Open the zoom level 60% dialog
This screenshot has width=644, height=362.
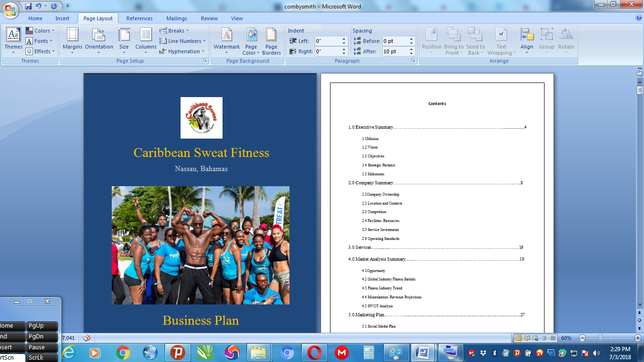click(566, 338)
